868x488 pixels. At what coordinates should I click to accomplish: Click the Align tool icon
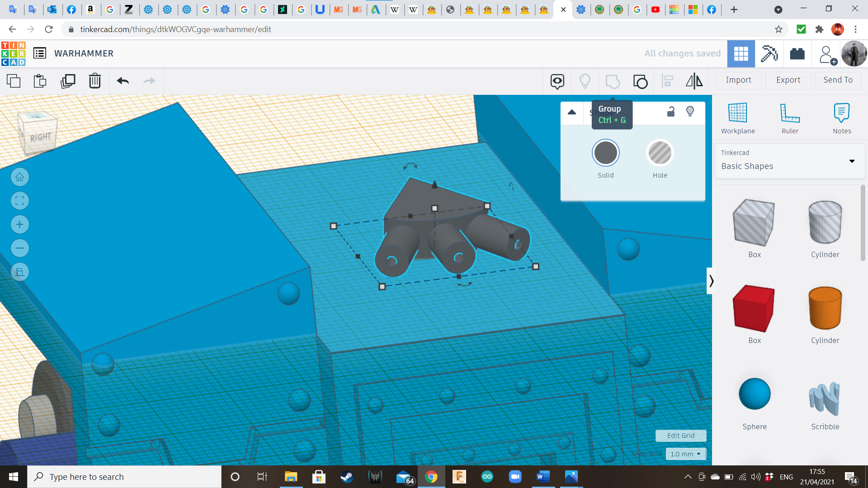[667, 81]
